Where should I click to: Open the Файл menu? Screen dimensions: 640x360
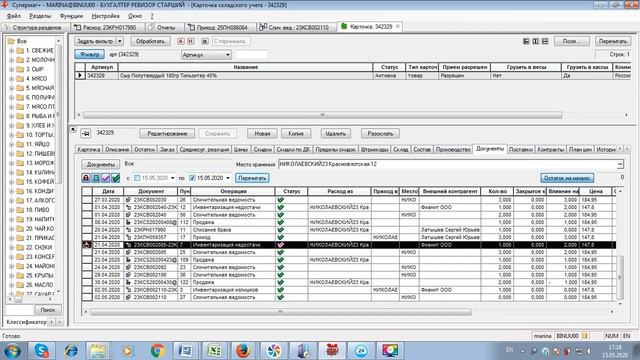pyautogui.click(x=14, y=16)
